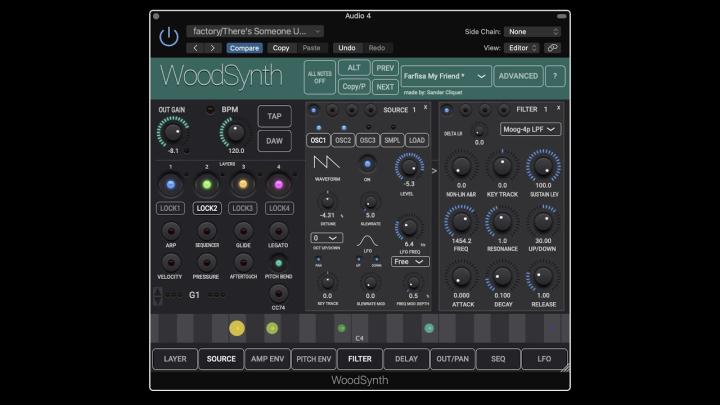
Task: Select orange layer 3 button
Action: [x=243, y=185]
